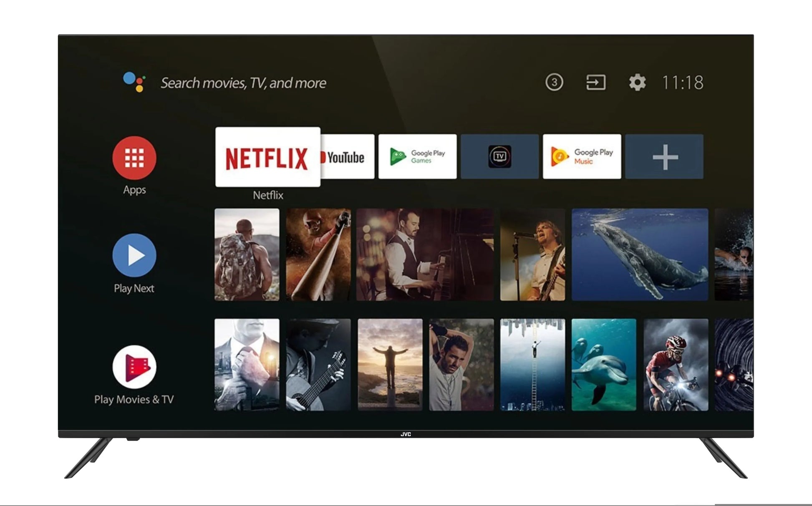This screenshot has width=812, height=506.
Task: Select the dolphins thumbnail
Action: point(603,365)
